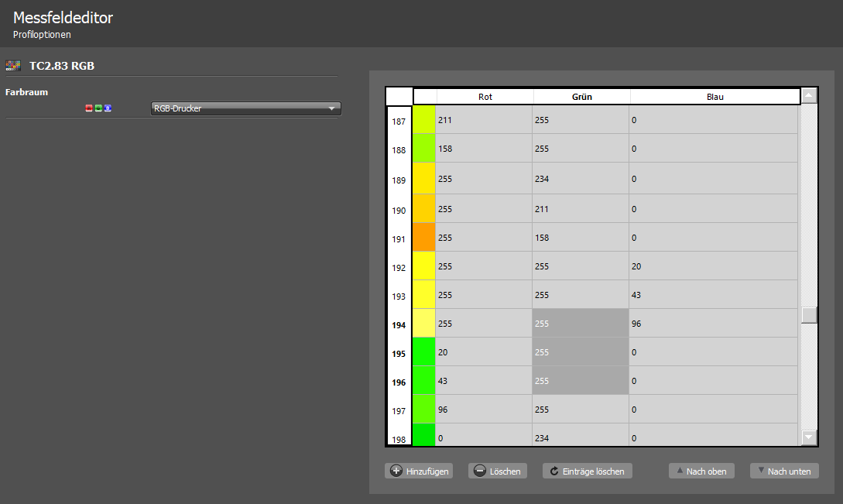Click the refresh icon on Einträge löschen

(554, 471)
